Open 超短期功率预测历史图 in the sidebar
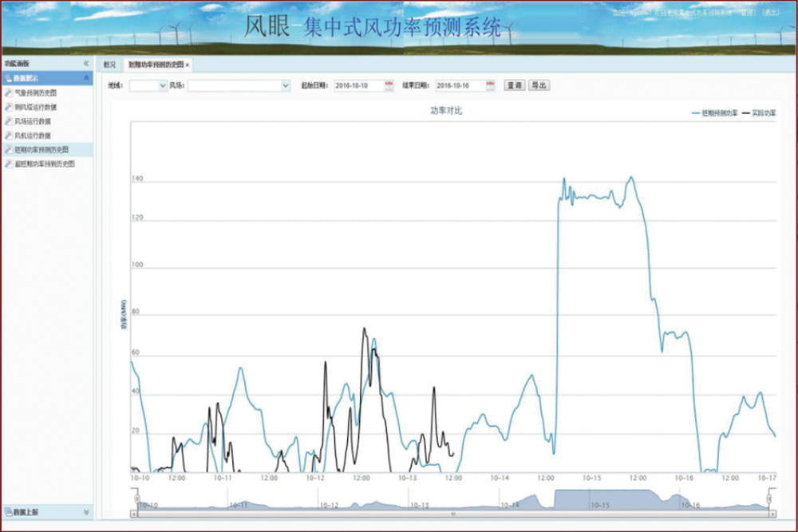Screen dimensions: 798x532 (44, 164)
